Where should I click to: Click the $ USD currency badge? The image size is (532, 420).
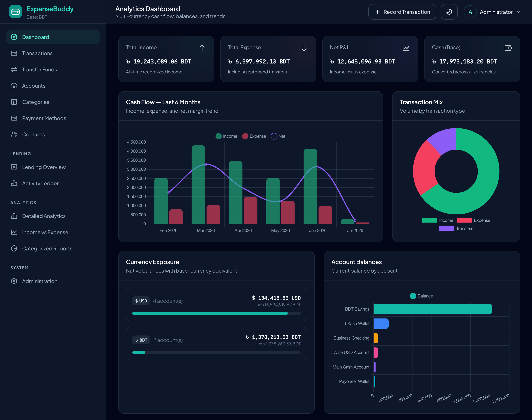click(141, 301)
